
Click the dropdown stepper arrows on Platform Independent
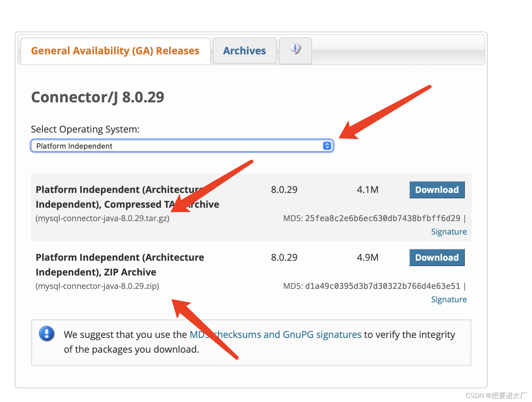tap(327, 146)
